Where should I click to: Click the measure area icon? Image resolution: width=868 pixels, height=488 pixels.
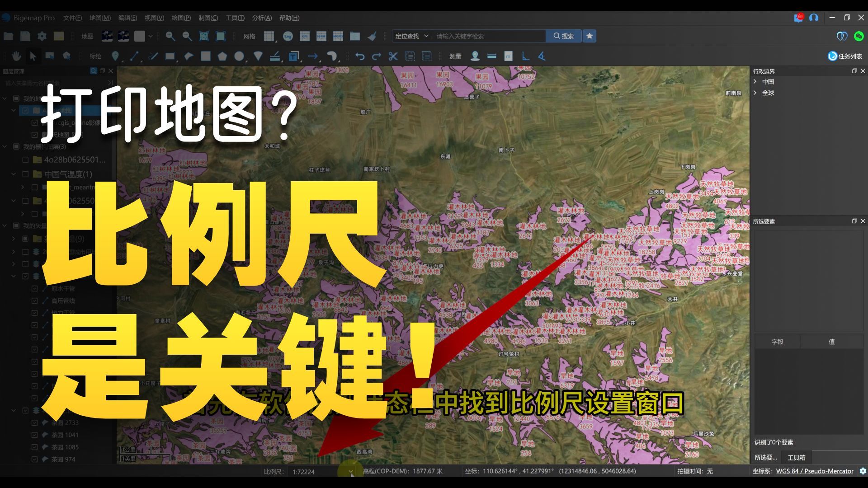509,56
